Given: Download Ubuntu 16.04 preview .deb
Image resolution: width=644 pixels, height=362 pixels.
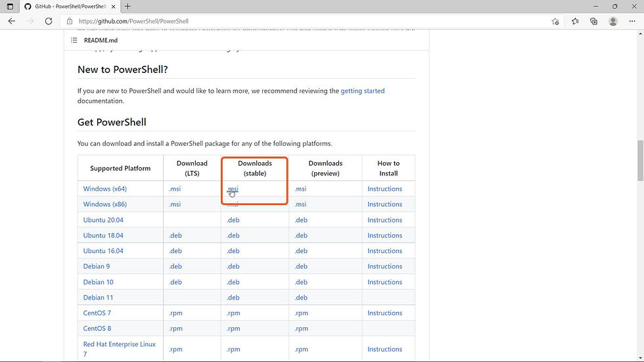Looking at the screenshot, I should click(x=301, y=251).
